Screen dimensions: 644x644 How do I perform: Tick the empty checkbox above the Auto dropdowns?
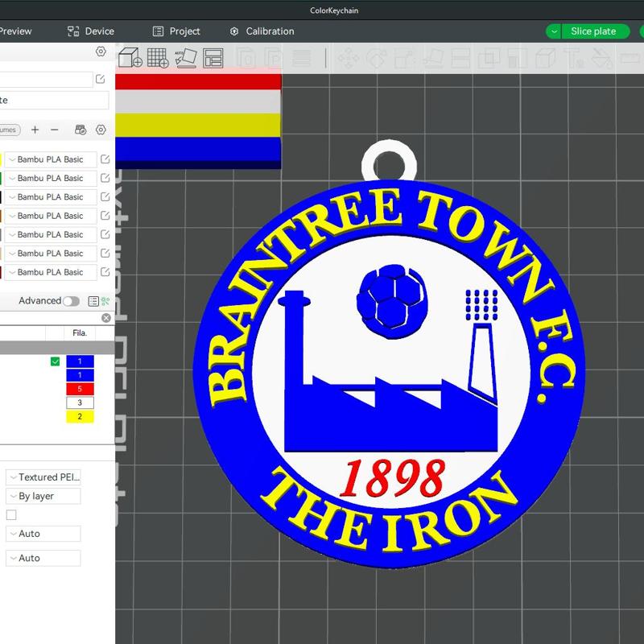[x=11, y=514]
